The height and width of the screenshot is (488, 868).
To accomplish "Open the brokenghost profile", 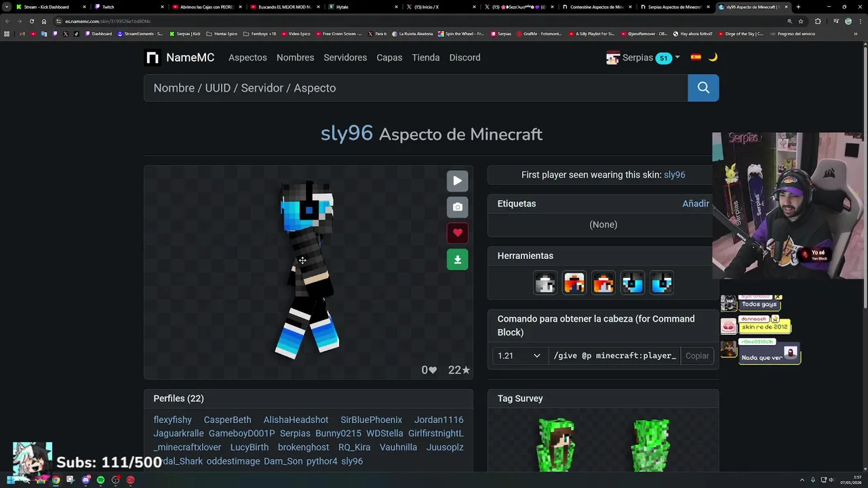I will click(x=303, y=447).
